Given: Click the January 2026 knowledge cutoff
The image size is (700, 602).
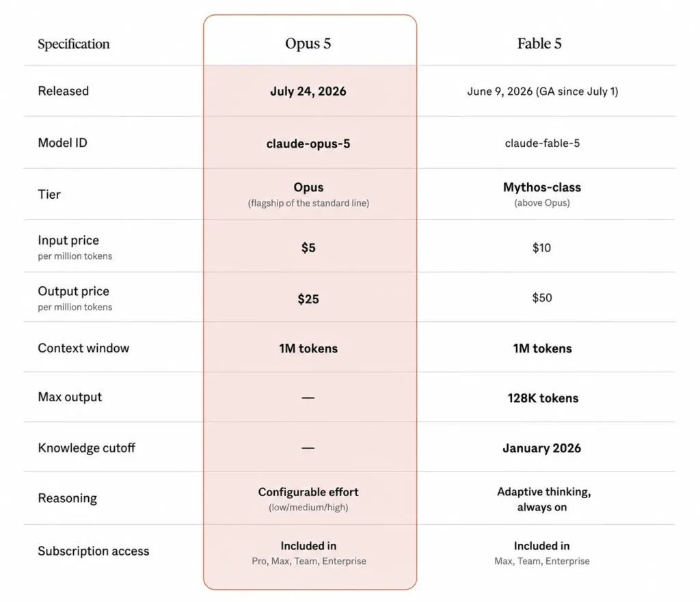Looking at the screenshot, I should click(x=542, y=448).
